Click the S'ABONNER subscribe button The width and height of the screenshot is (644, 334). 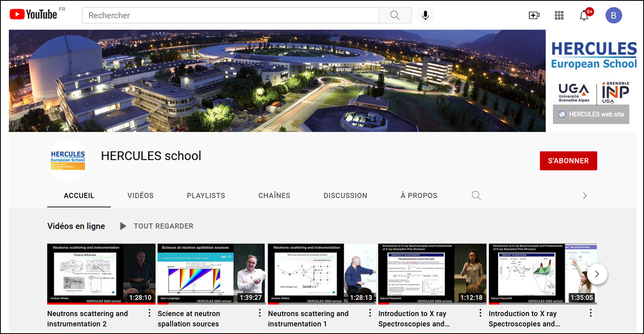[568, 161]
